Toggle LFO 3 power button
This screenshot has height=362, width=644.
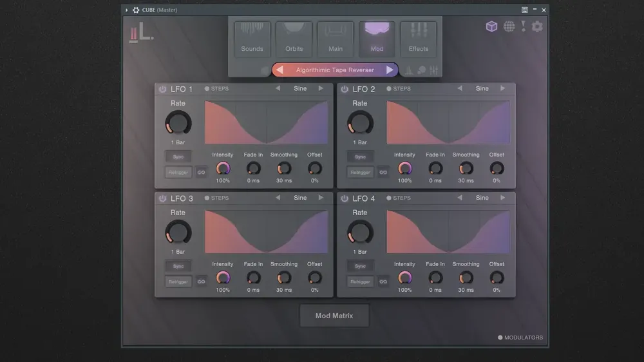coord(163,198)
